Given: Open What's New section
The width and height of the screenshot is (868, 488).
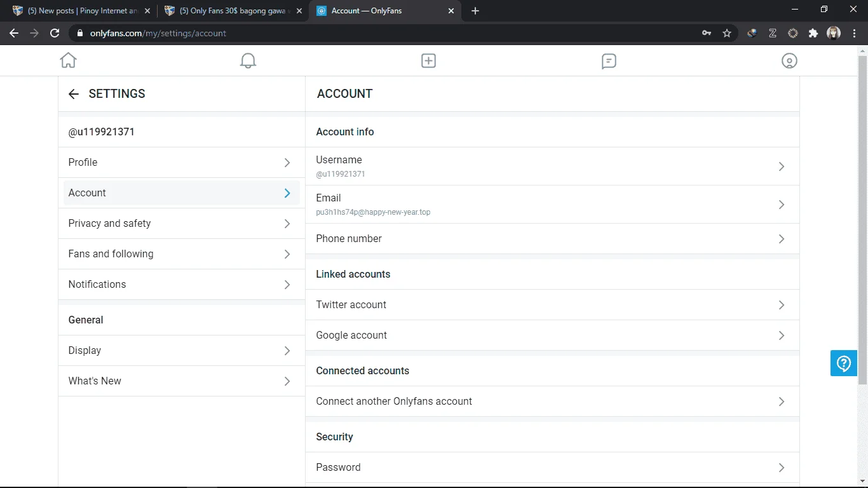Looking at the screenshot, I should pyautogui.click(x=182, y=381).
